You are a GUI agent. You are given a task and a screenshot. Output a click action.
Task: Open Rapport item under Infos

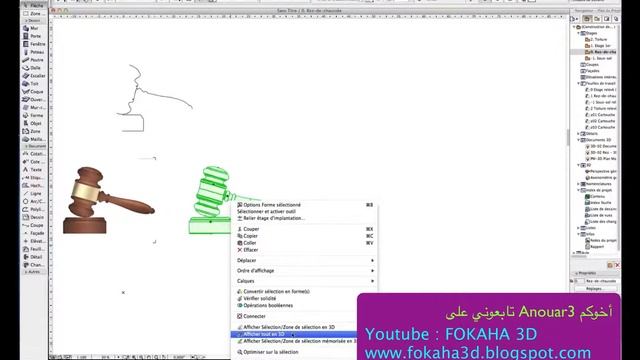point(594,247)
